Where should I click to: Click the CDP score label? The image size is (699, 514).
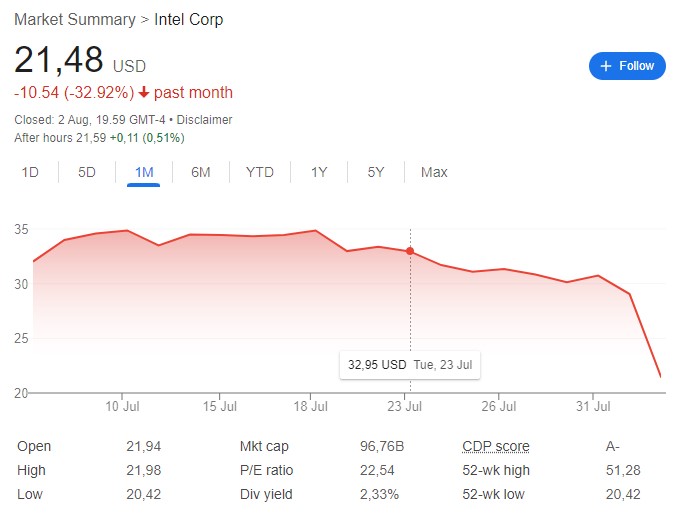[x=496, y=446]
